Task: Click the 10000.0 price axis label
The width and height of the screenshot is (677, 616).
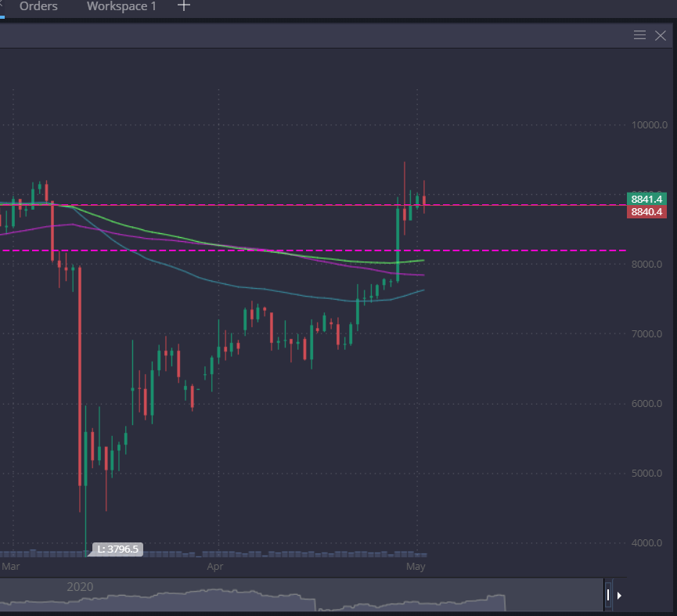Action: click(x=650, y=125)
